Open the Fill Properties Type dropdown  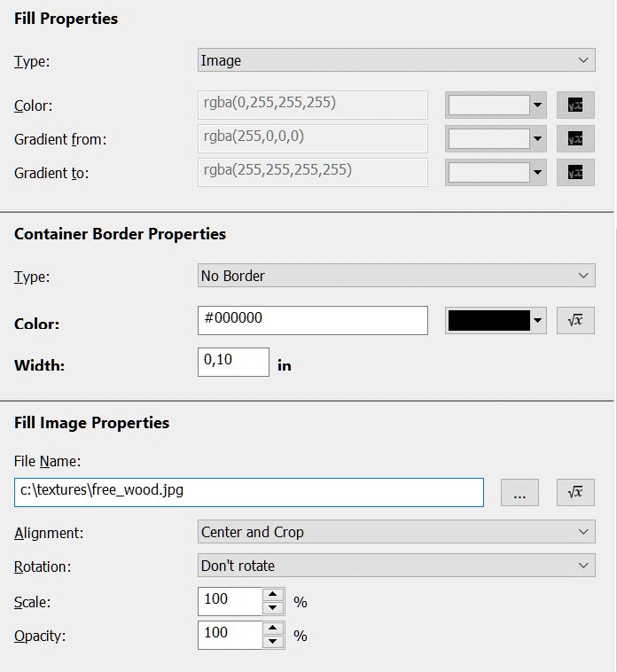[x=396, y=60]
